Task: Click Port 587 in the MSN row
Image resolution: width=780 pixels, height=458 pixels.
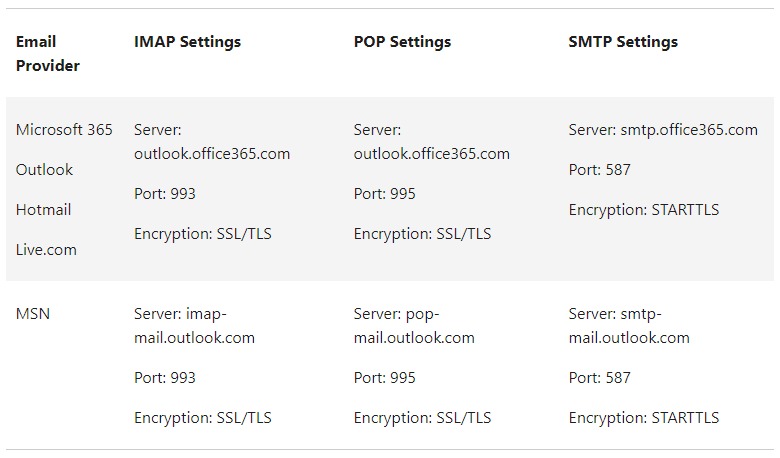Action: 600,378
